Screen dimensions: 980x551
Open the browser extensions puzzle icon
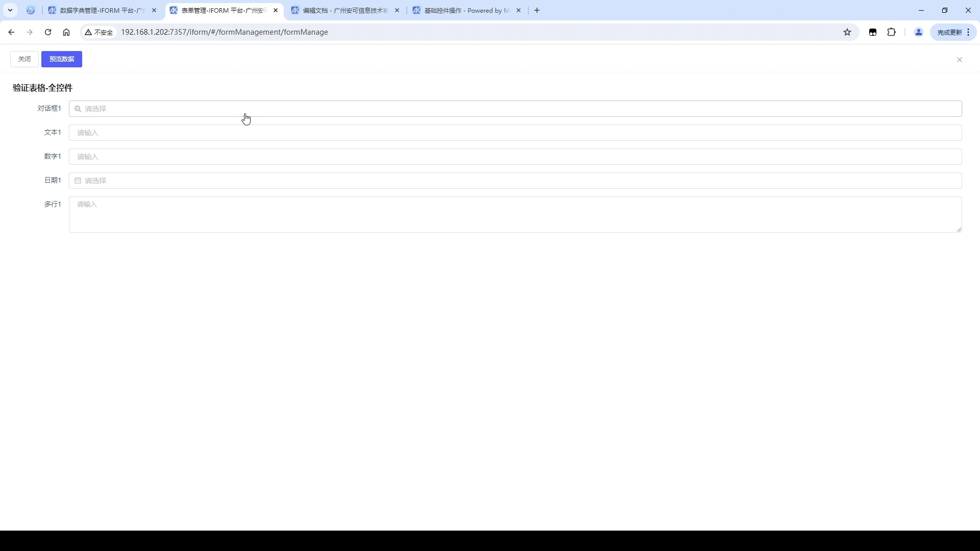(x=891, y=32)
